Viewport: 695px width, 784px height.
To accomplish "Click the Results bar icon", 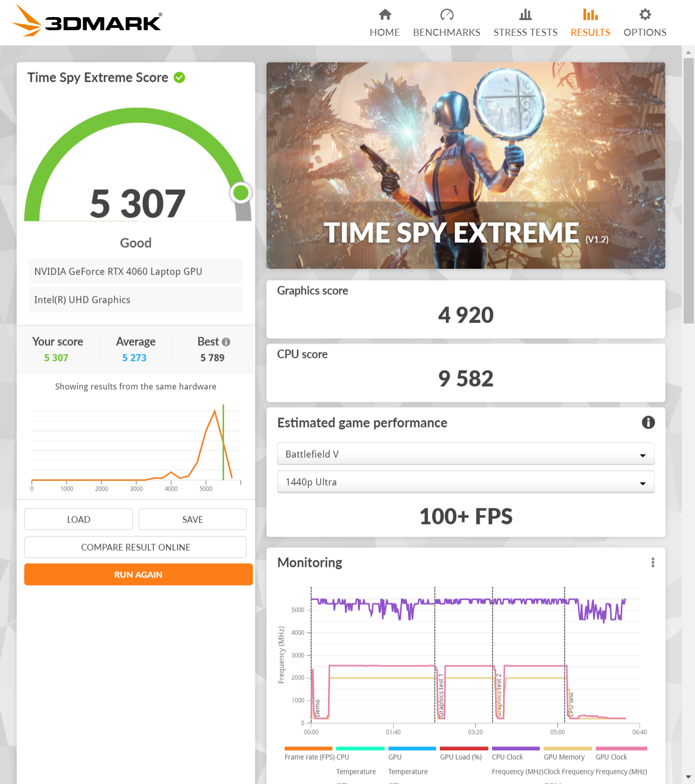I will [x=590, y=14].
